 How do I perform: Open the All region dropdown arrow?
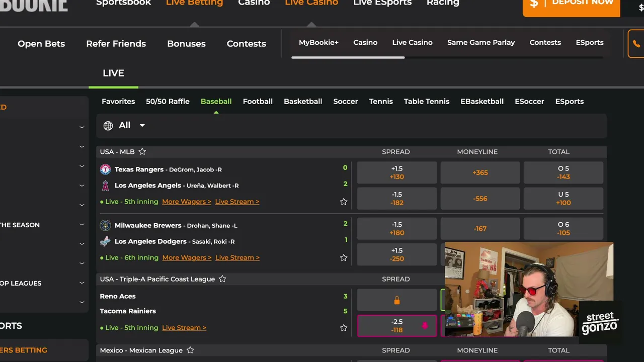coord(142,126)
